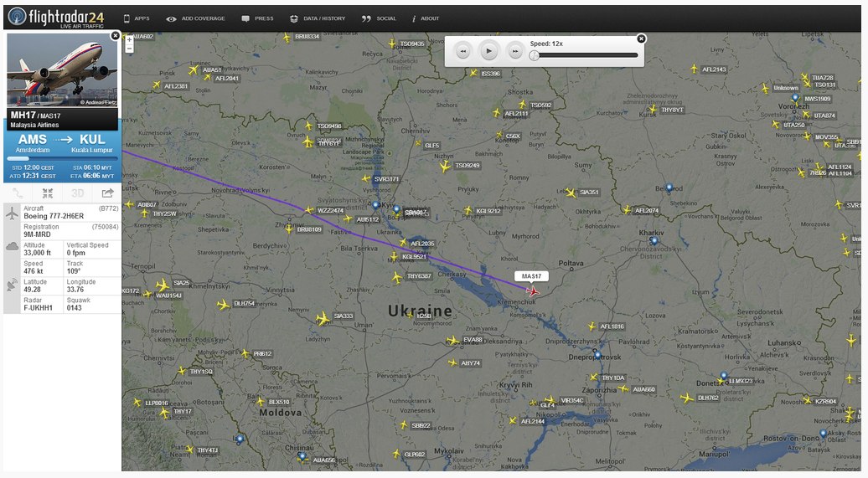Select aircraft SVR3171 on map
The image size is (868, 478).
(x=365, y=178)
